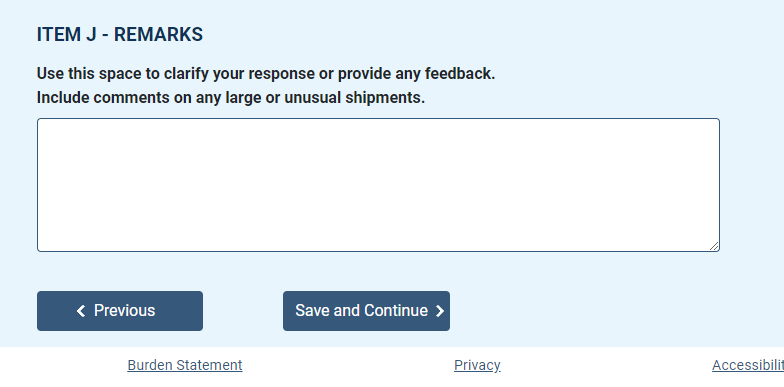Open the Privacy link in footer

pyautogui.click(x=477, y=365)
